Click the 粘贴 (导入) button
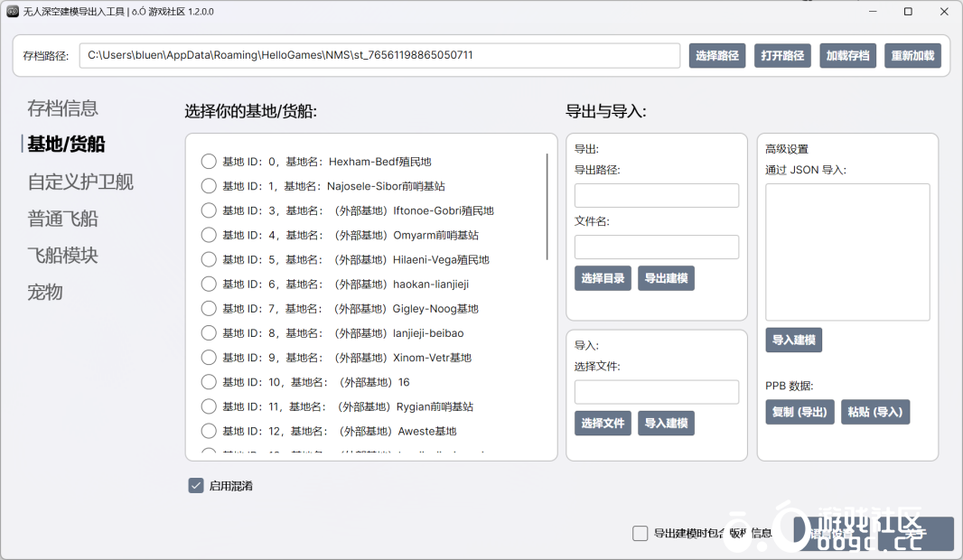The height and width of the screenshot is (560, 963). tap(874, 412)
